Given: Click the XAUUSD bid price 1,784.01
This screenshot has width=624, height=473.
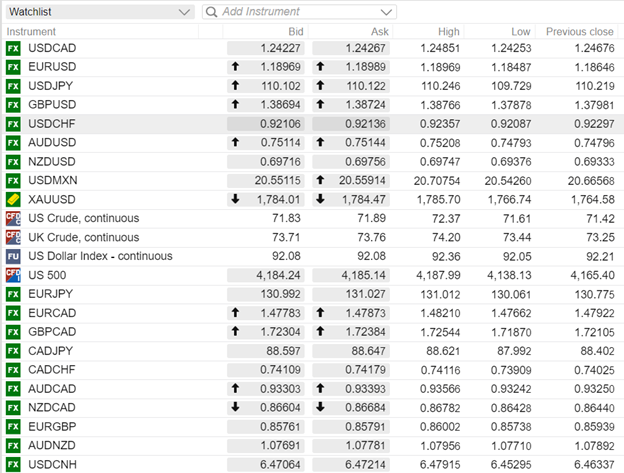Looking at the screenshot, I should (x=278, y=199).
